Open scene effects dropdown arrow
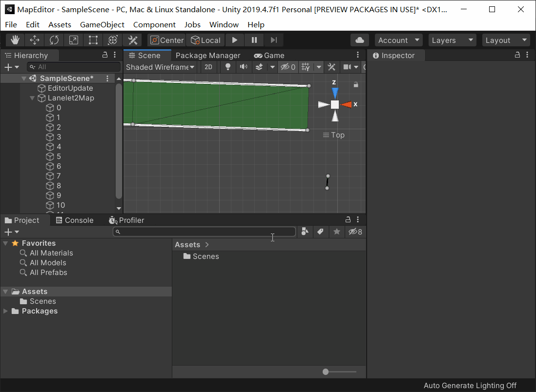The image size is (536, 392). [272, 67]
